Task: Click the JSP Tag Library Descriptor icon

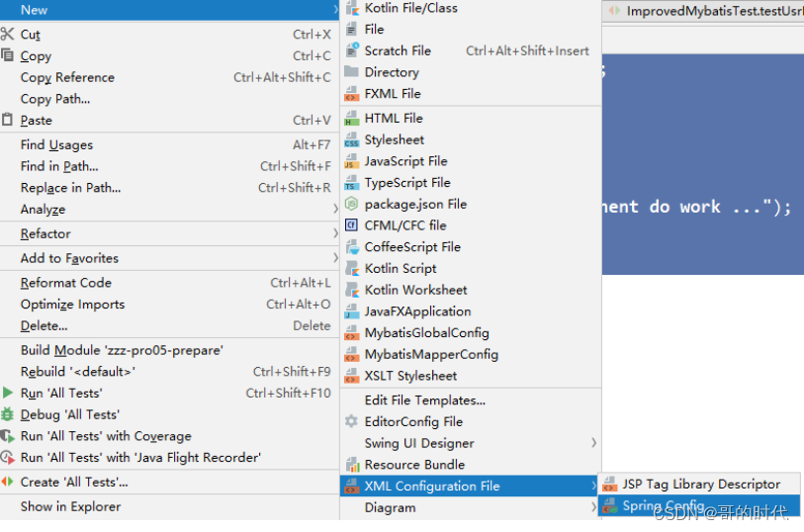Action: click(609, 484)
